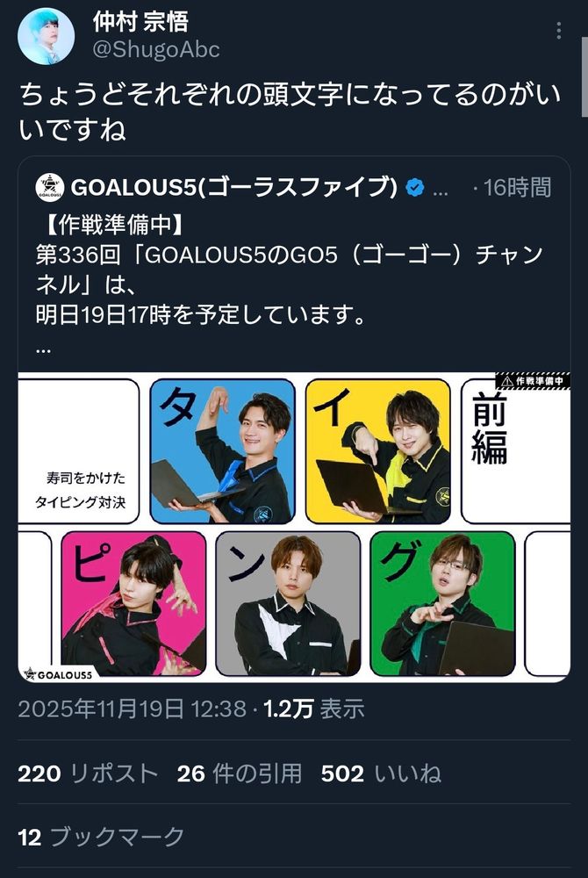This screenshot has height=878, width=588.
Task: View the pink ピ member panel image
Action: 133,604
